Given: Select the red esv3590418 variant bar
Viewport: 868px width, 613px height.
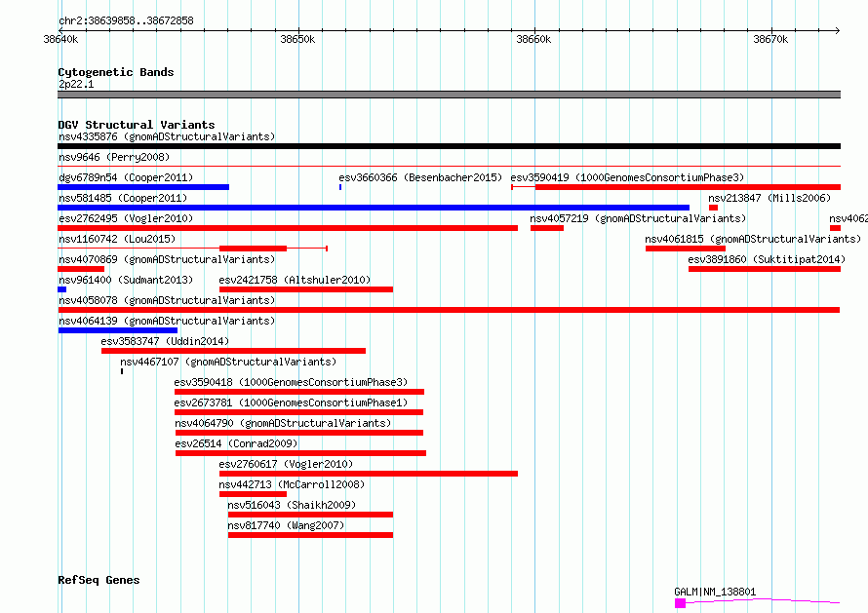Looking at the screenshot, I should click(299, 392).
